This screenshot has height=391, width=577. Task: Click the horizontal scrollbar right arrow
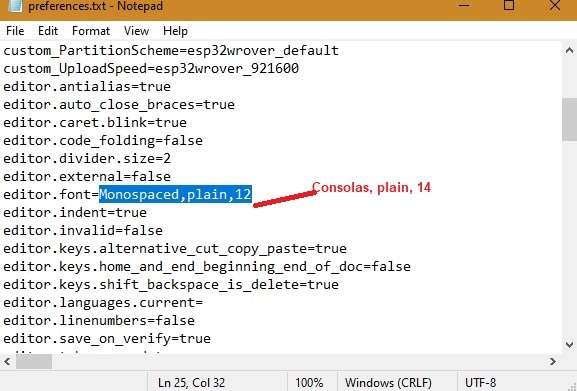pyautogui.click(x=553, y=362)
